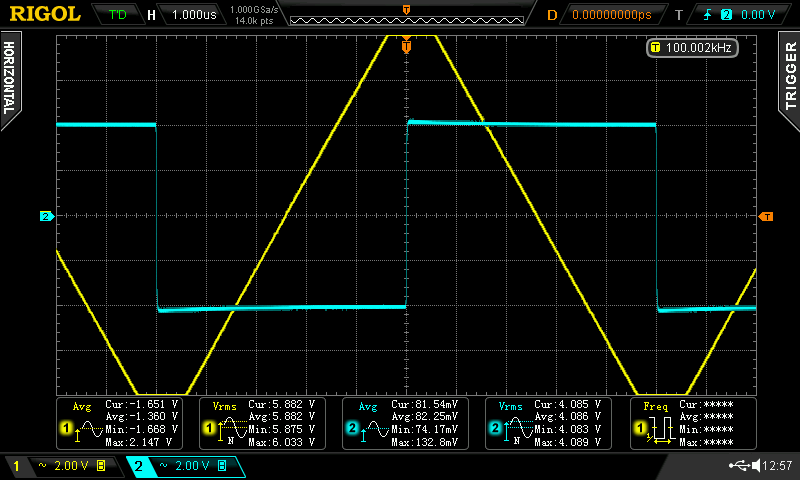Select the 1.000us horizontal timebase value
The height and width of the screenshot is (480, 800).
pyautogui.click(x=195, y=15)
